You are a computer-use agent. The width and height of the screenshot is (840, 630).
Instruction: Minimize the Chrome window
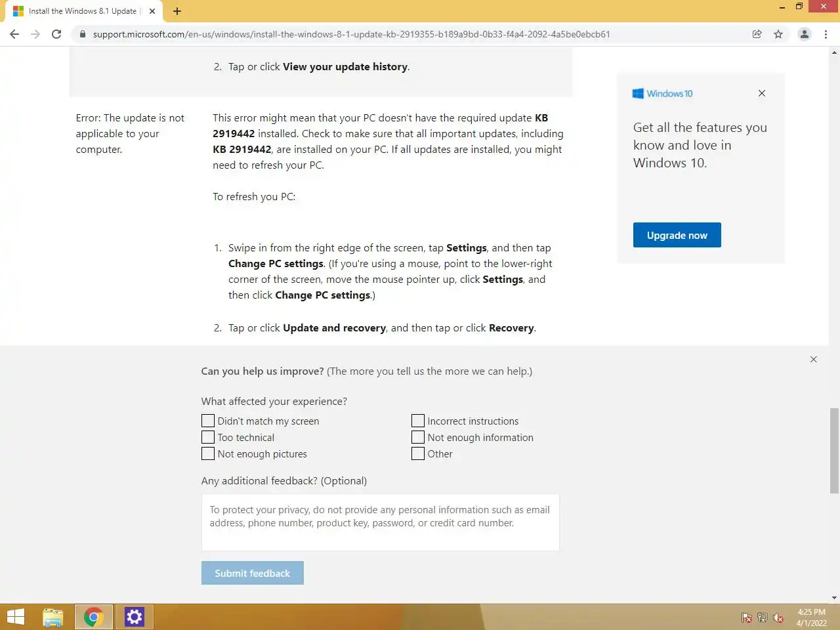pos(782,7)
